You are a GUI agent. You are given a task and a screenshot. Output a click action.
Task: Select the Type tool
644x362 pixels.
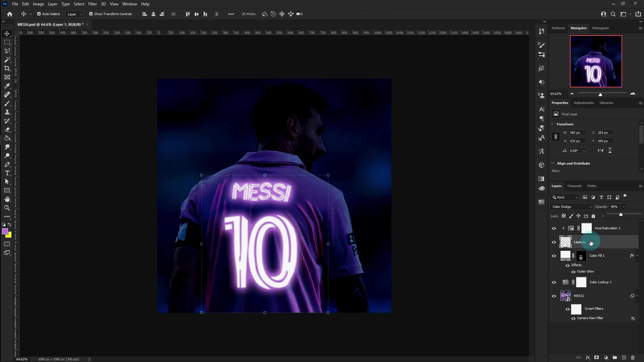[x=7, y=173]
